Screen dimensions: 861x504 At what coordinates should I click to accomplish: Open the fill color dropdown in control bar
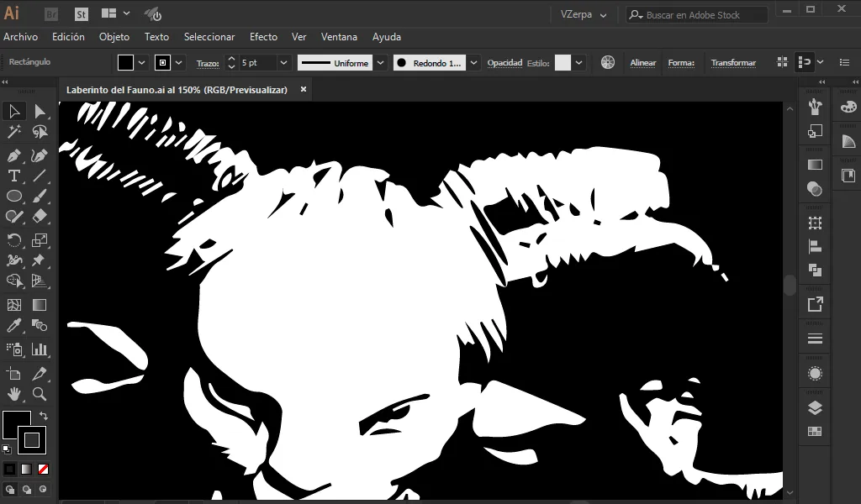(x=141, y=62)
